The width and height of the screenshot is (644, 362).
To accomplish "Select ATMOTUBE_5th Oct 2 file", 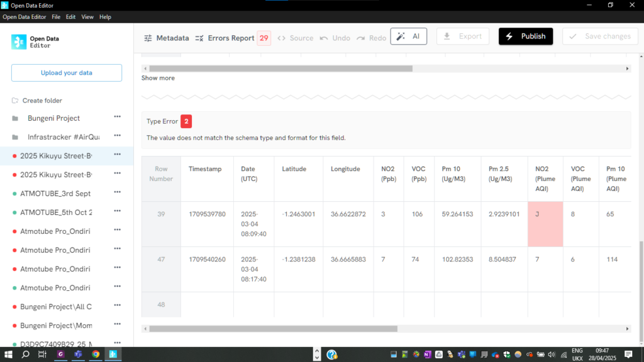I will click(x=56, y=212).
